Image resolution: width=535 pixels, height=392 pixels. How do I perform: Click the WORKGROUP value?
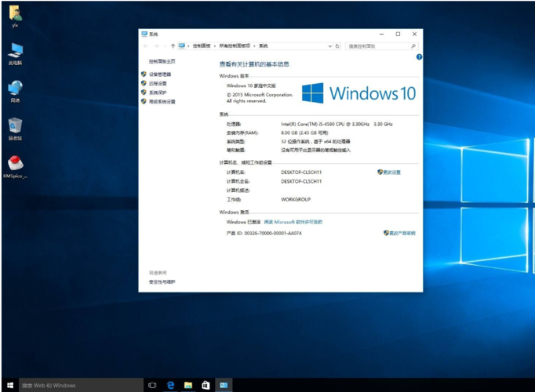(x=296, y=199)
